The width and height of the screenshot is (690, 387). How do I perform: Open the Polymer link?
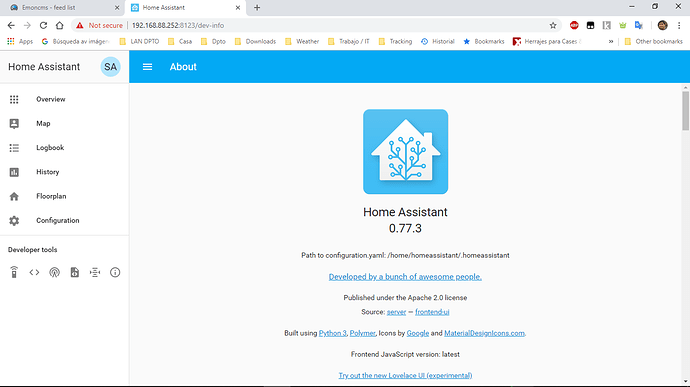click(363, 333)
